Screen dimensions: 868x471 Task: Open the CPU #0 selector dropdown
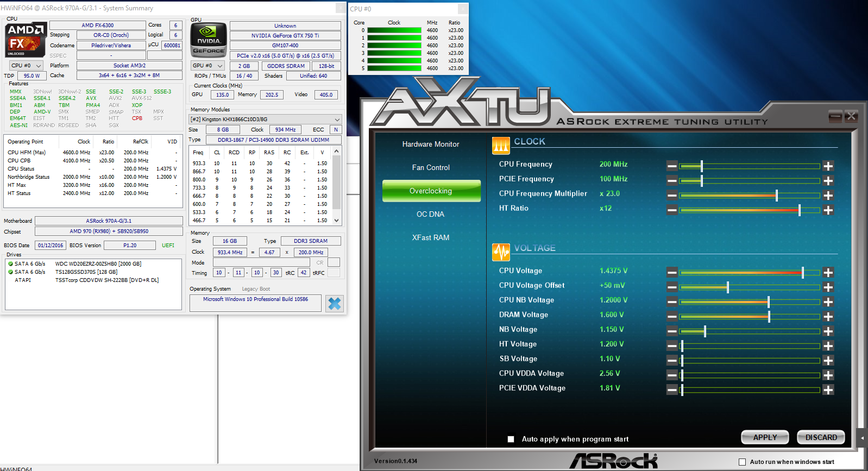pos(26,66)
